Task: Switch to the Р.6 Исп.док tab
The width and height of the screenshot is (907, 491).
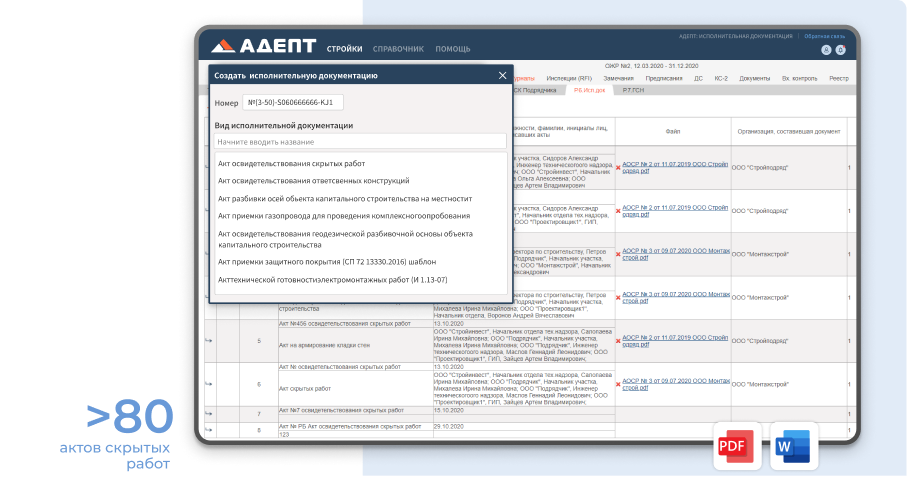Action: click(x=589, y=90)
